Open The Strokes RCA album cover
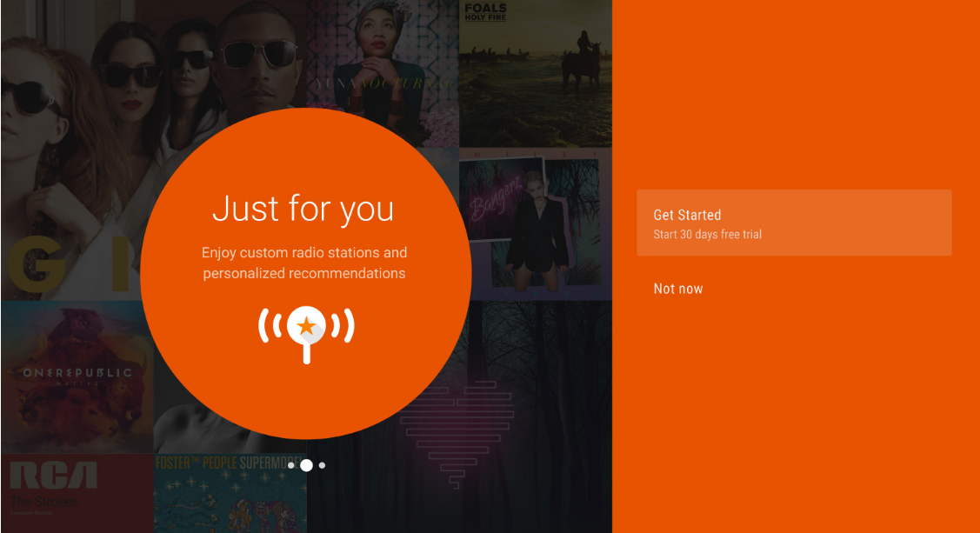Image resolution: width=980 pixels, height=533 pixels. click(x=77, y=492)
